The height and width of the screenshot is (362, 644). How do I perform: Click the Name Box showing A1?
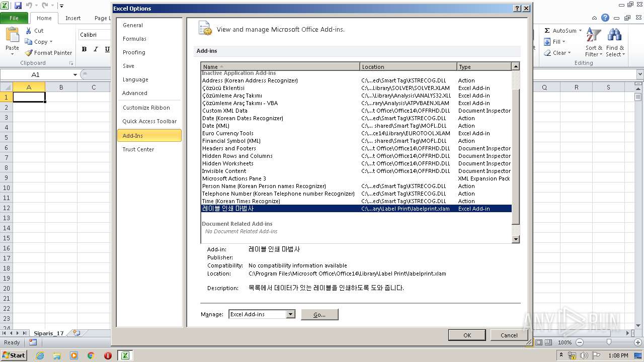coord(36,75)
